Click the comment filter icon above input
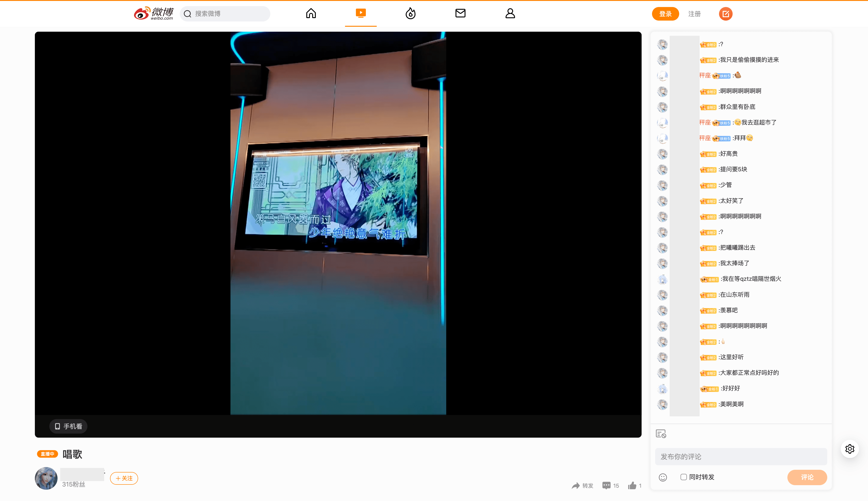 tap(661, 434)
